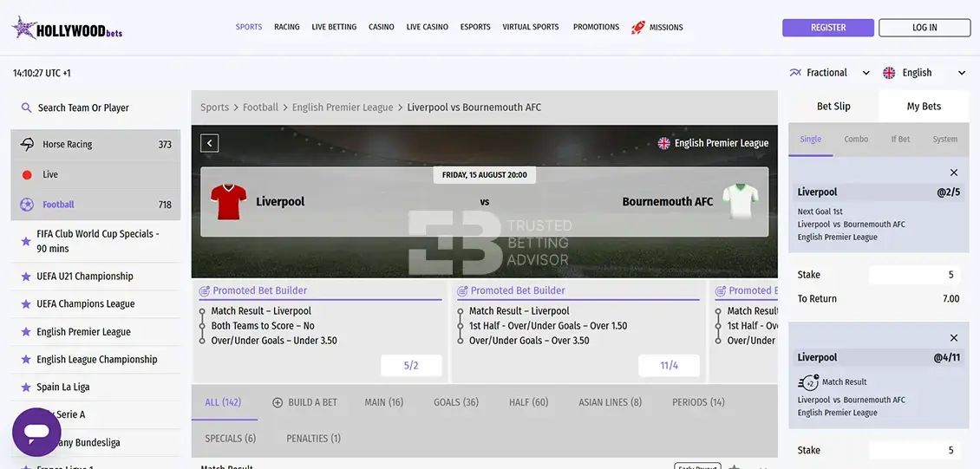
Task: Click the Register button
Action: pos(828,28)
